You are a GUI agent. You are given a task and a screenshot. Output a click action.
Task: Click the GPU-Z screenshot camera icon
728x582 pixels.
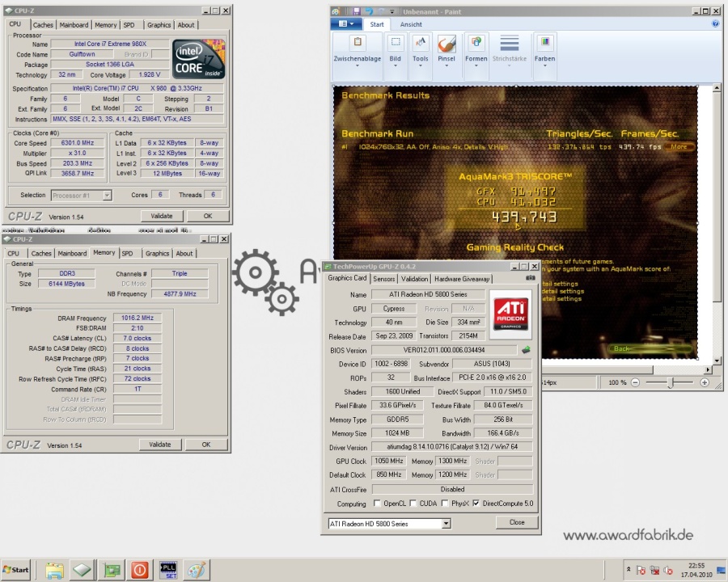pyautogui.click(x=530, y=278)
